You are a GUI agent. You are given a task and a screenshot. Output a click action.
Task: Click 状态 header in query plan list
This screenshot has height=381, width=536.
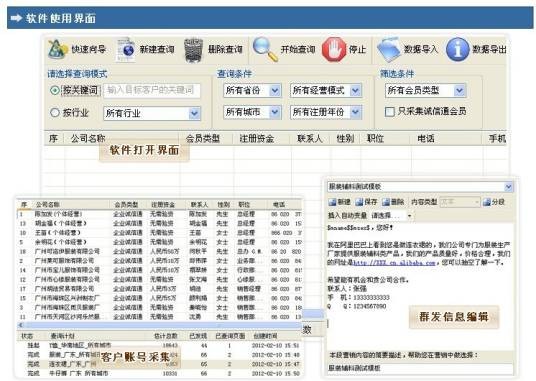(x=27, y=336)
